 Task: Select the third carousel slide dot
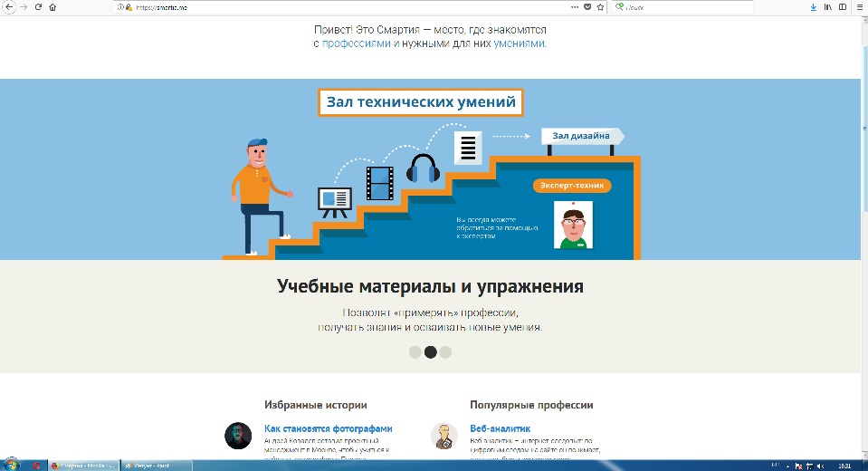point(445,352)
